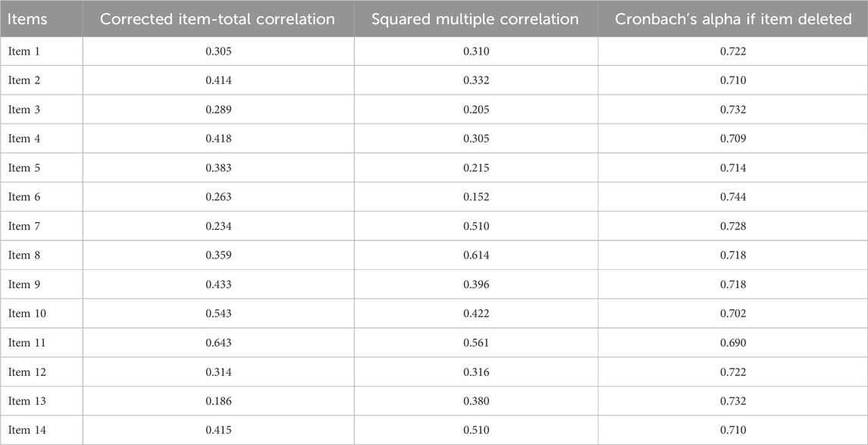
Task: Click Item 14's squared multiple correlation 0.510
Action: click(x=476, y=430)
